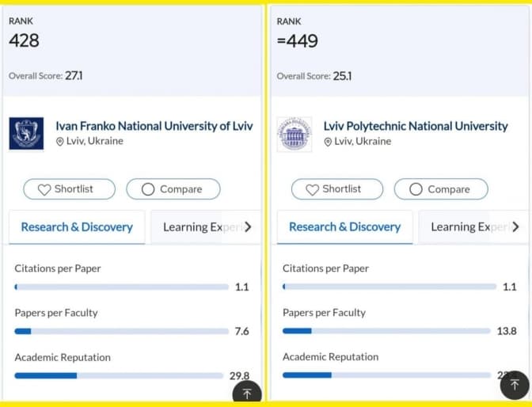Expand more tabs with the right card's chevron arrow
Viewport: 532px width, 407px height.
click(x=515, y=227)
